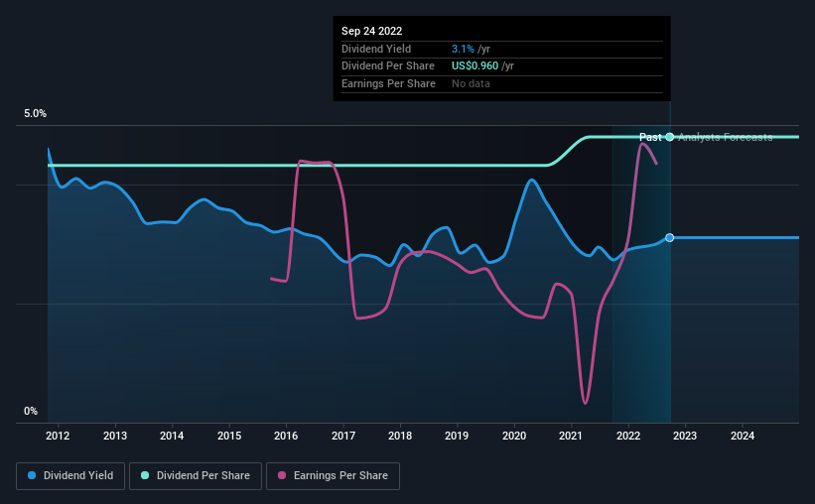Click the 5.0% y-axis label

point(36,114)
